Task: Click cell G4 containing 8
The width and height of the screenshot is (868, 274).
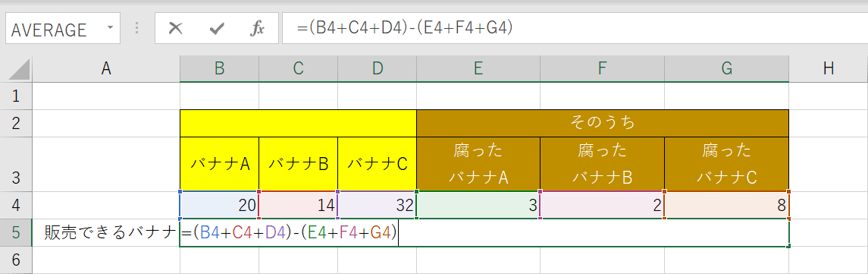Action: pos(727,205)
